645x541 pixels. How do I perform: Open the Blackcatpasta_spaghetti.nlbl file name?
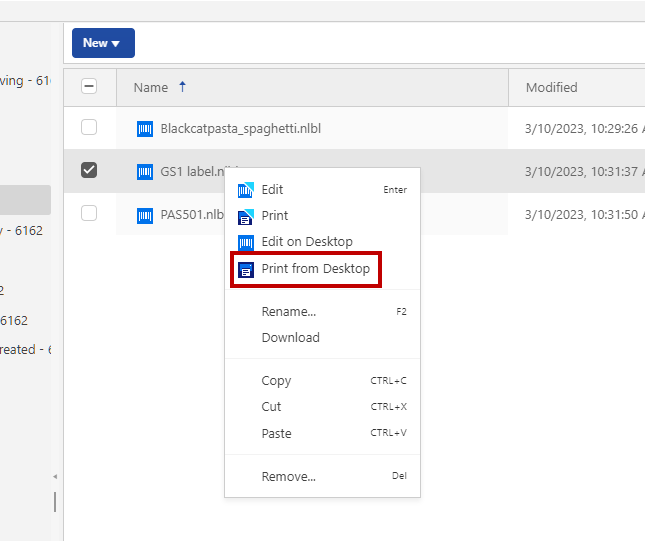tap(240, 128)
